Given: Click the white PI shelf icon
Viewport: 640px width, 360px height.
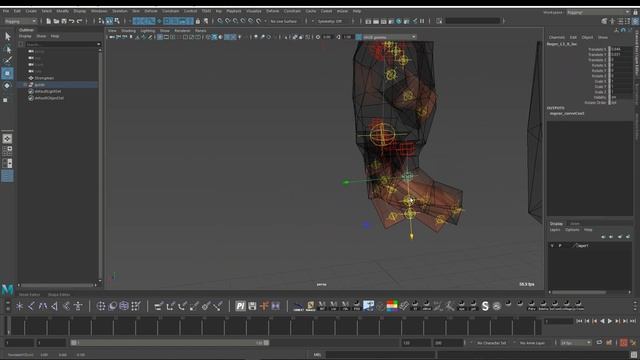Looking at the screenshot, I should [x=240, y=306].
